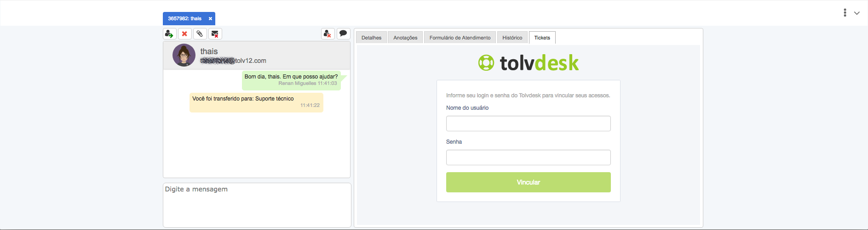
Task: Click 'Renan Miguelles 11:41:03' message timestamp
Action: 308,84
